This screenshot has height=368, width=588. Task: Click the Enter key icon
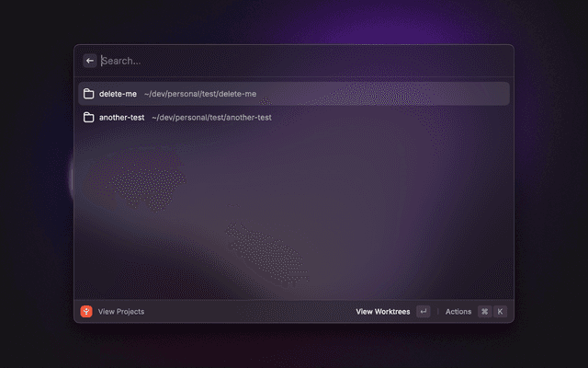pyautogui.click(x=423, y=312)
